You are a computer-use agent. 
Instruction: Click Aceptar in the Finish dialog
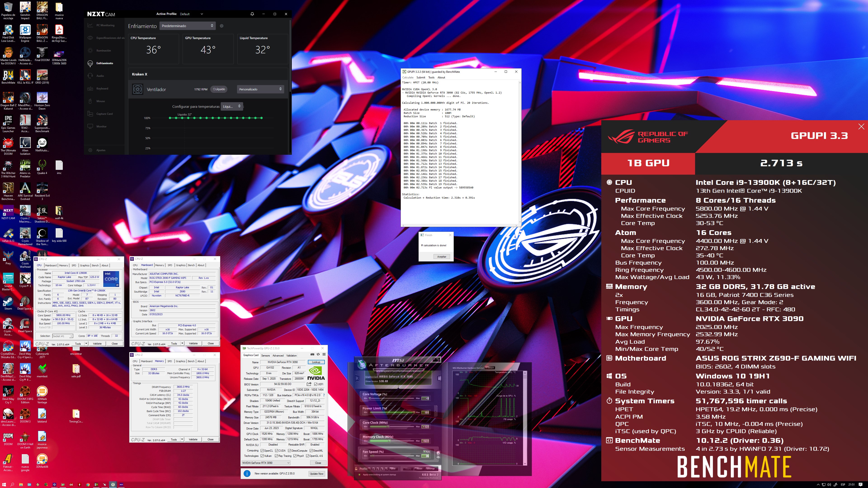tap(442, 257)
